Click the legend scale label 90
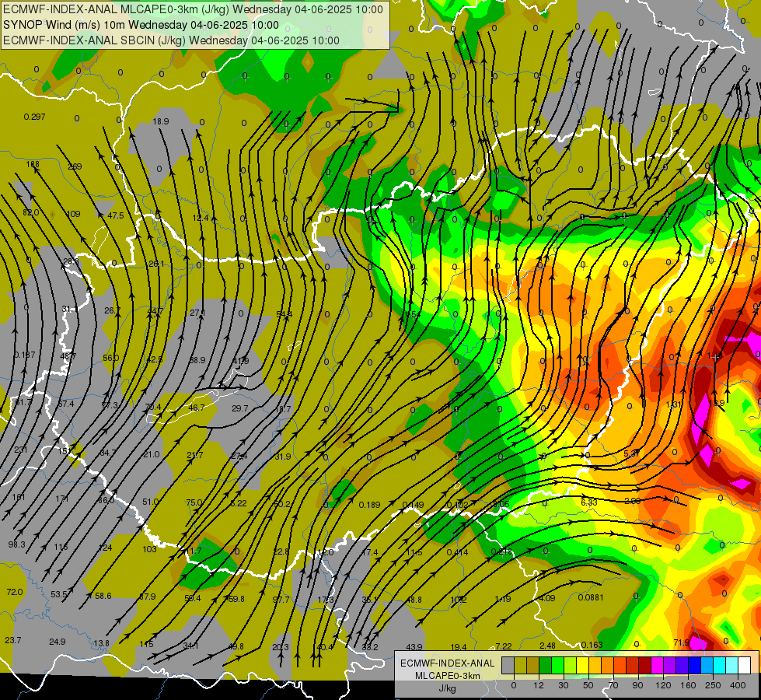This screenshot has height=700, width=761. pyautogui.click(x=638, y=685)
